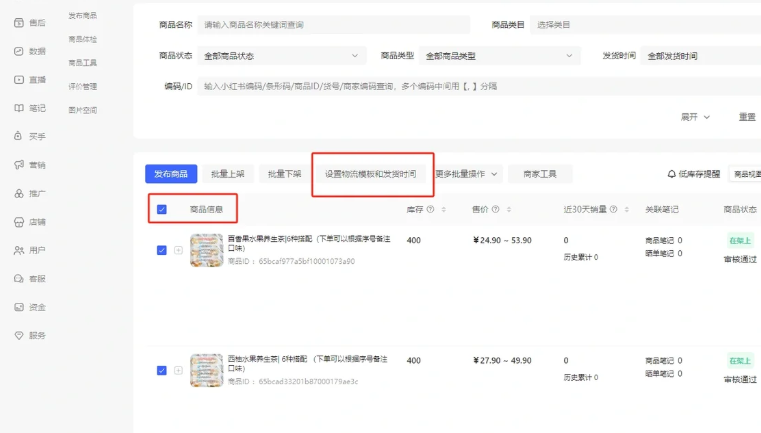The width and height of the screenshot is (761, 433).
Task: Uncheck the product priced ¥24.90 ~ 53.90
Action: (x=162, y=250)
